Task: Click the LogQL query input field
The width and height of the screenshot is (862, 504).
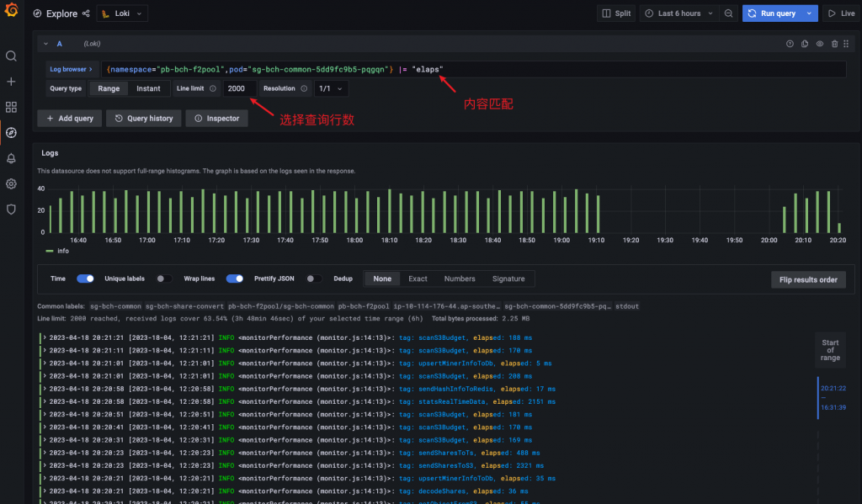Action: coord(473,69)
